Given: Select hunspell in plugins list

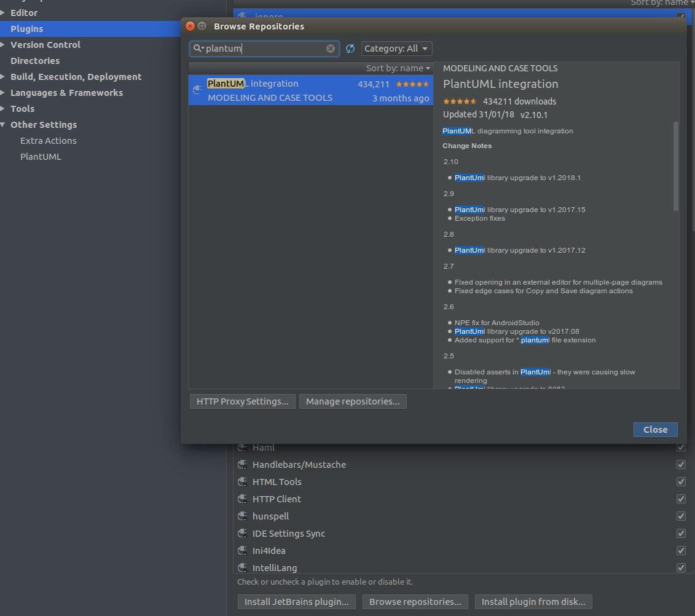Looking at the screenshot, I should point(270,516).
